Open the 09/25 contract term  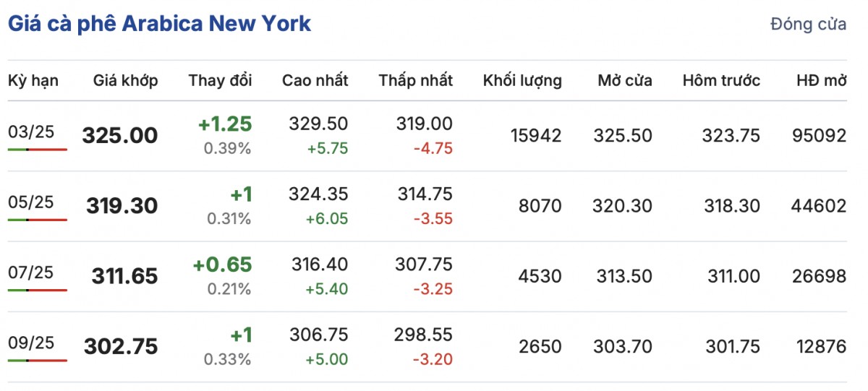[x=31, y=343]
